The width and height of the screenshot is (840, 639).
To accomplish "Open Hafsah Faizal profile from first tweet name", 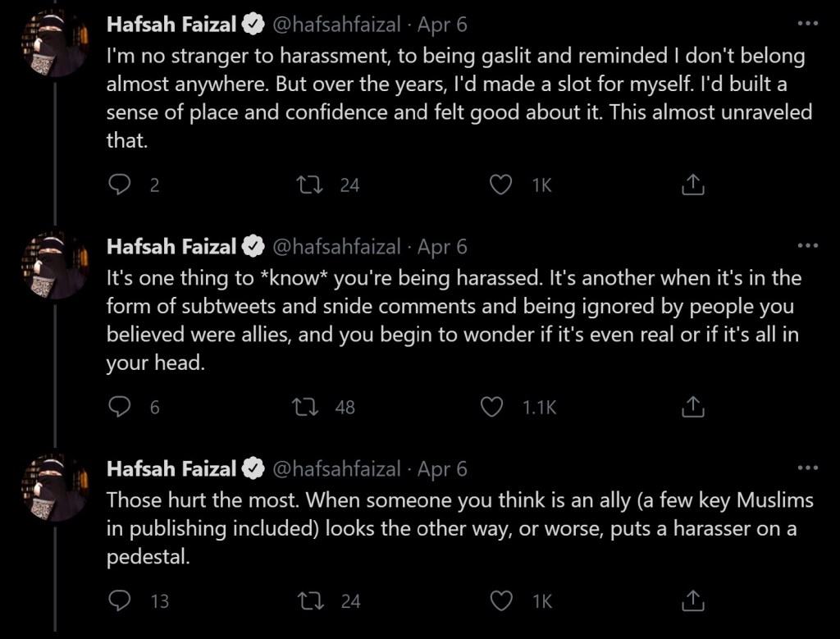I will [171, 25].
